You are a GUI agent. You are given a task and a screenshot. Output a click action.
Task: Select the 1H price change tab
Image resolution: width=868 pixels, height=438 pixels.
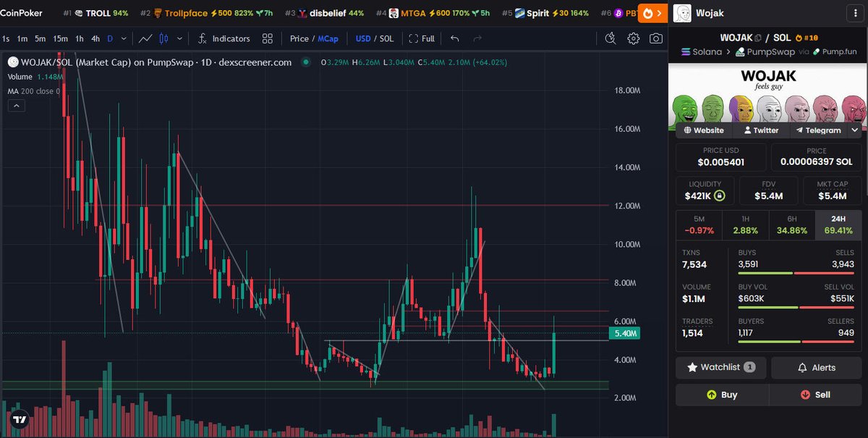[745, 224]
